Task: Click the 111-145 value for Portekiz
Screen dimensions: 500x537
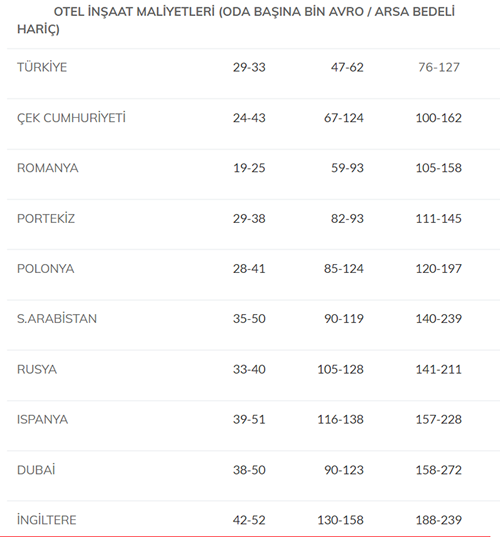Action: click(438, 218)
